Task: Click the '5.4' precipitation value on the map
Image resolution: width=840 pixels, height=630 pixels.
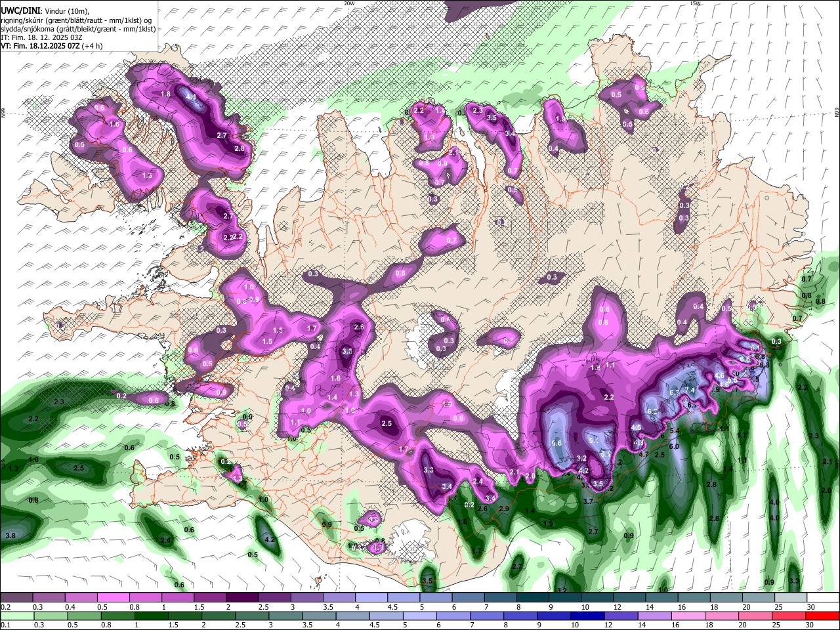Action: [x=674, y=431]
